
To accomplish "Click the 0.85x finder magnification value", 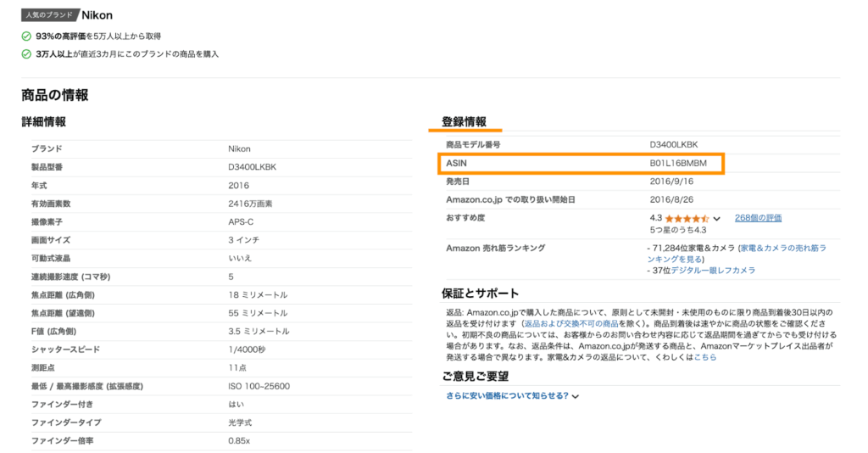I will coord(239,441).
